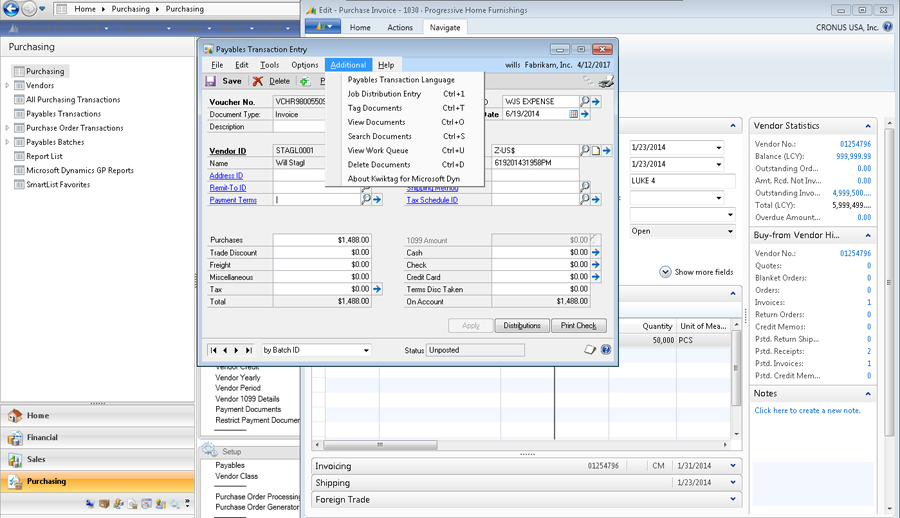This screenshot has width=900, height=518.
Task: Click the note icon beside Status bar help
Action: click(x=590, y=350)
